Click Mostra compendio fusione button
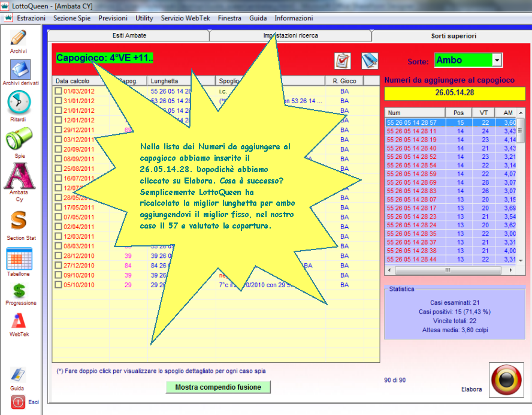Image resolution: width=532 pixels, height=415 pixels. tap(218, 387)
